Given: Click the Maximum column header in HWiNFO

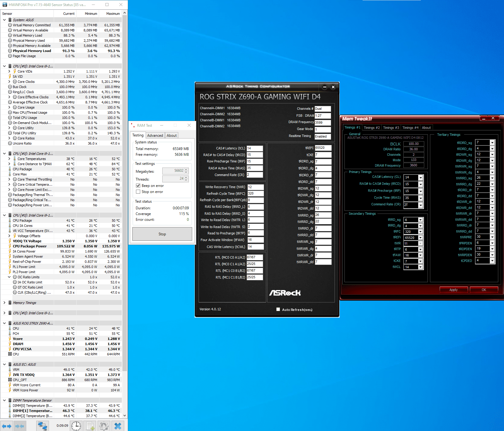Looking at the screenshot, I should coord(110,14).
